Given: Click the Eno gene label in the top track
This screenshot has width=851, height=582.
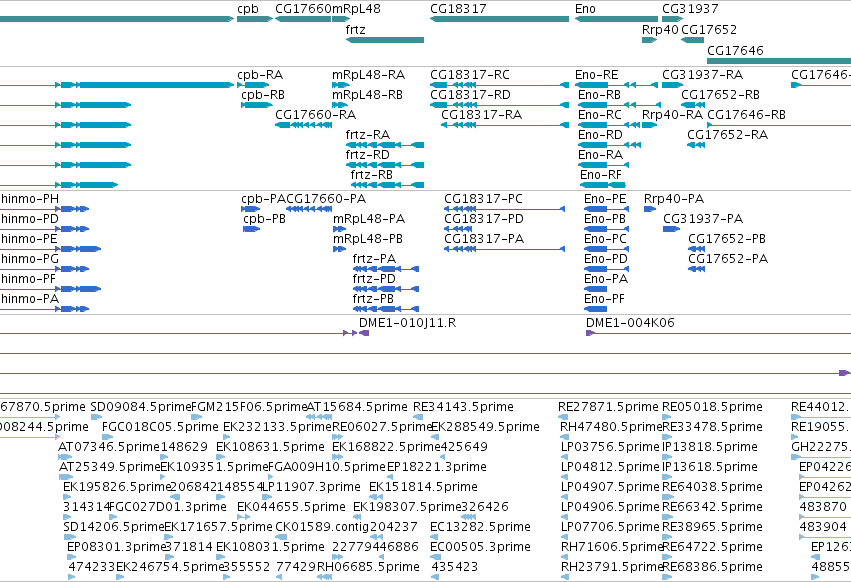Looking at the screenshot, I should (x=586, y=9).
